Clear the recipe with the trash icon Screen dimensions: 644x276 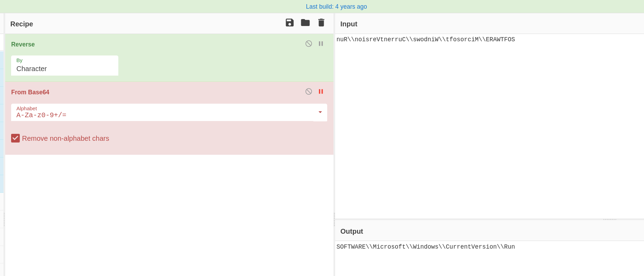(x=321, y=23)
